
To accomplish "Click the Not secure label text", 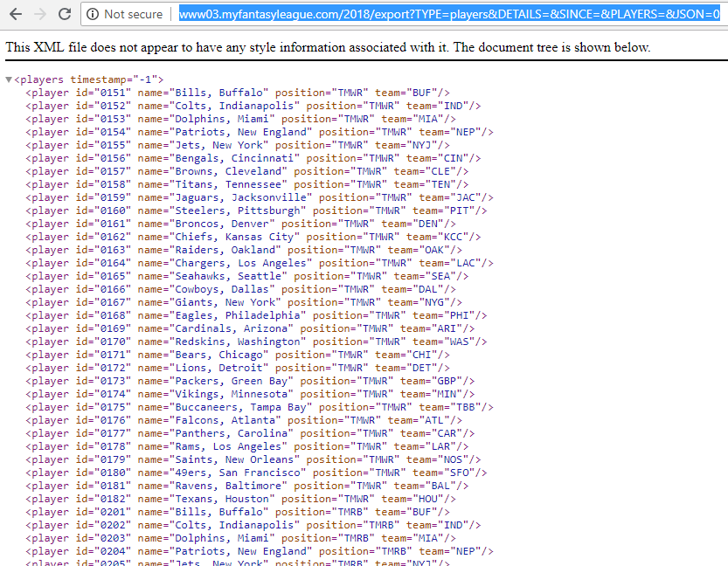I will [133, 14].
